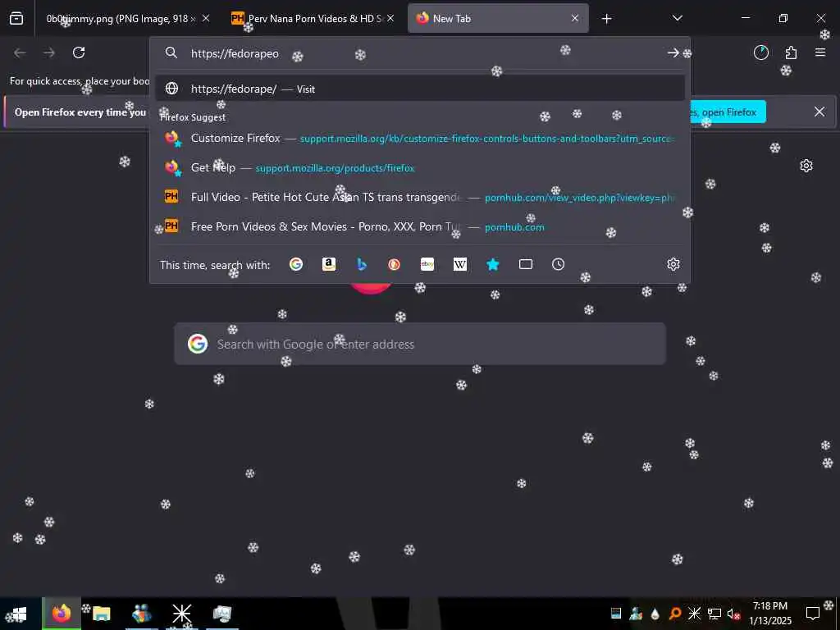840x630 pixels.
Task: Search this time with Bing
Action: 362,264
